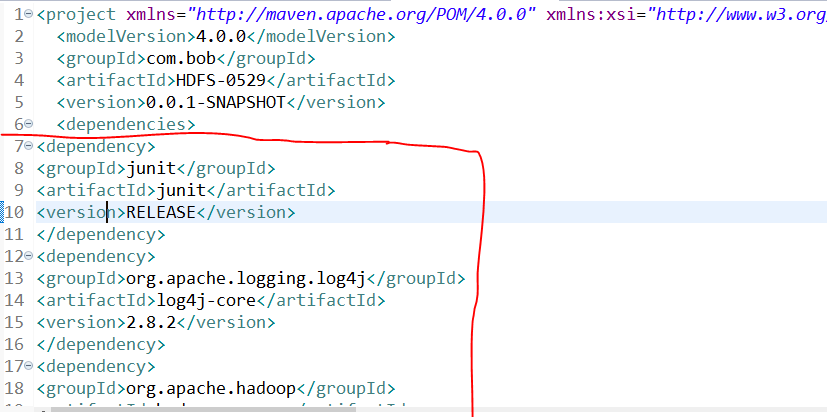827x417 pixels.
Task: Click the modelVersion value 4.0.0
Action: (x=220, y=36)
